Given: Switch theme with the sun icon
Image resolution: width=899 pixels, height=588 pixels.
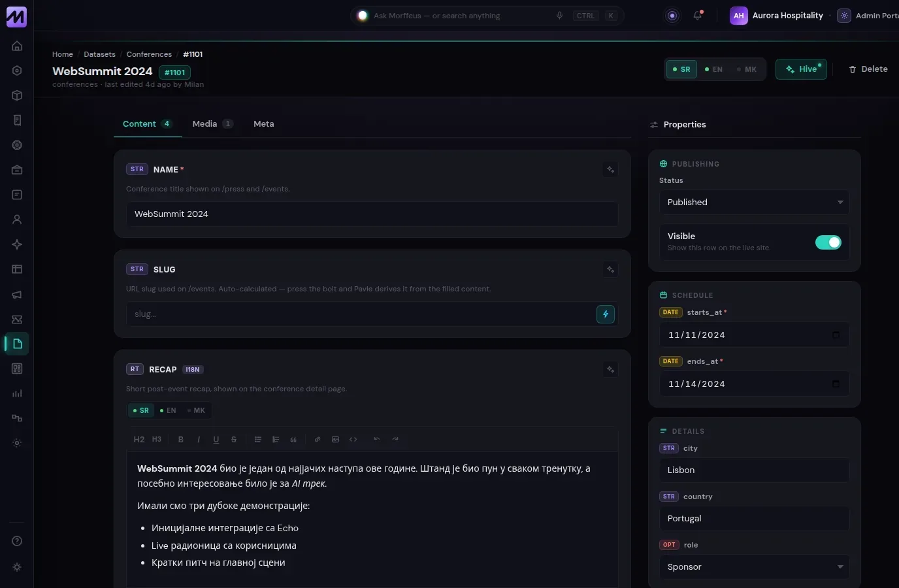Looking at the screenshot, I should (x=17, y=567).
